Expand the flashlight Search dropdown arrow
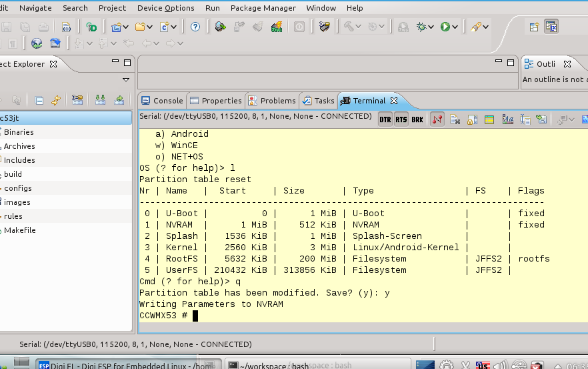 (485, 27)
